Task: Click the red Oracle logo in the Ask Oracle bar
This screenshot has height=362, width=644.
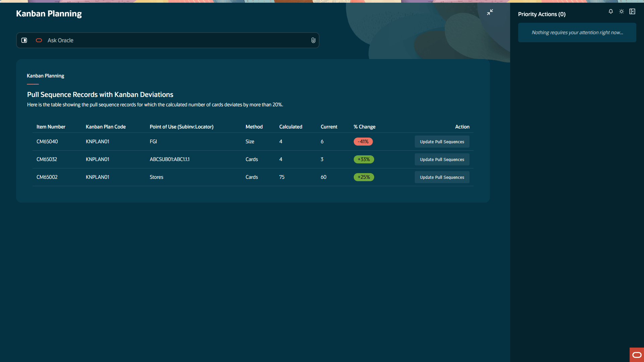Action: point(39,40)
